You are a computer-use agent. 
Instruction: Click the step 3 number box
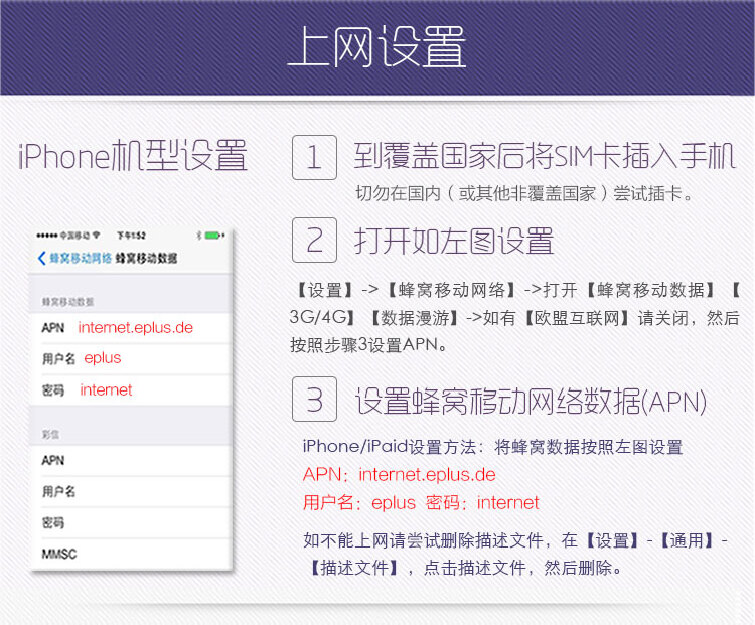click(314, 399)
